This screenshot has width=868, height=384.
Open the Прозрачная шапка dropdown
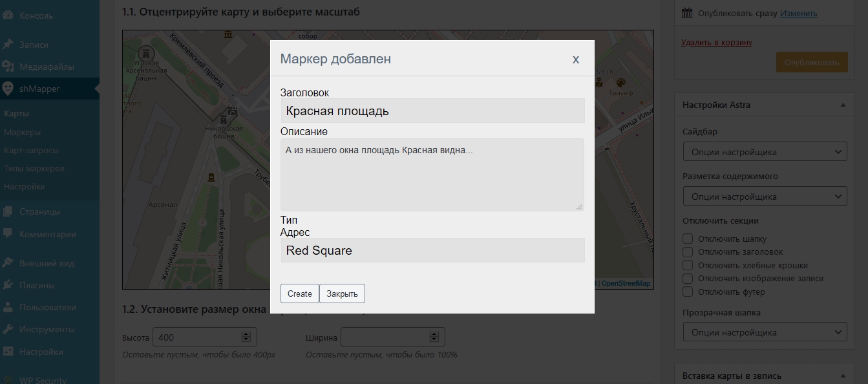[764, 332]
